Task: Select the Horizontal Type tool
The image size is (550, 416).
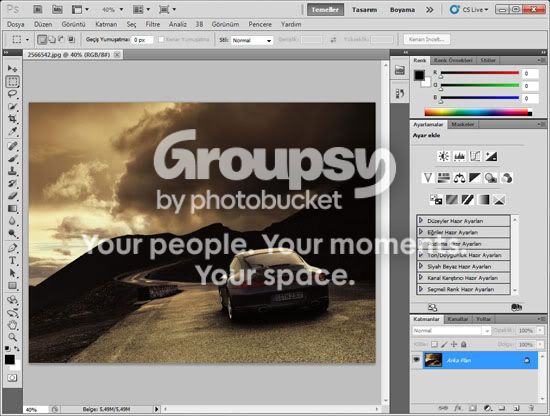Action: click(x=13, y=260)
